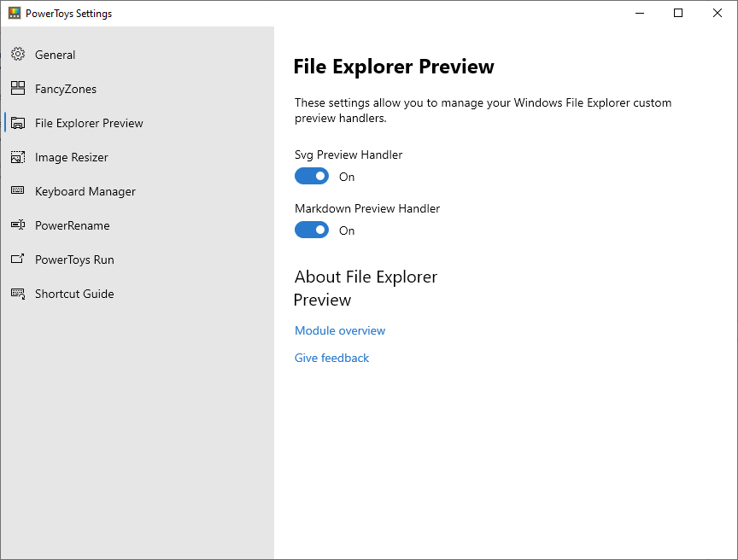Screen dimensions: 738x560
Task: Click the Keyboard Manager keyboard icon
Action: pyautogui.click(x=18, y=190)
